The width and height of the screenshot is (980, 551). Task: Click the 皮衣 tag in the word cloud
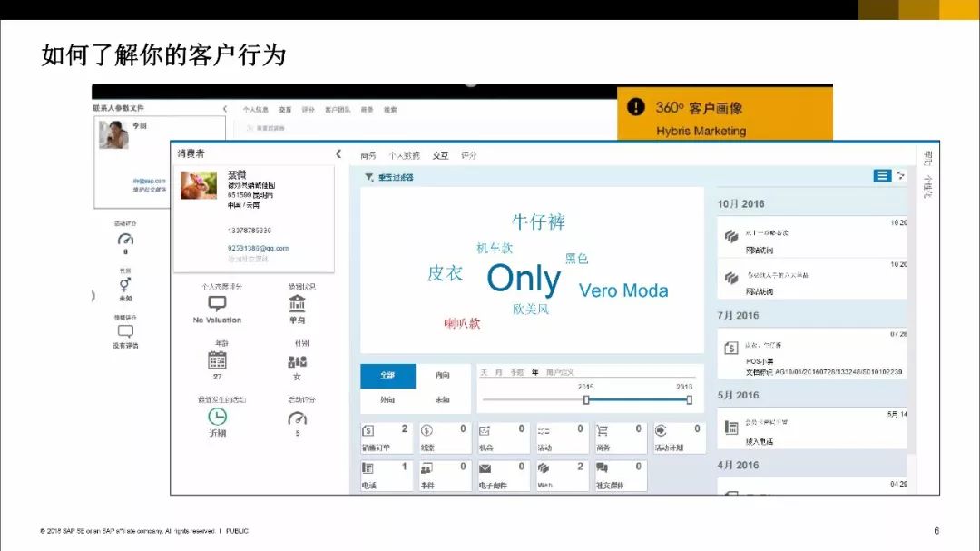(x=445, y=272)
